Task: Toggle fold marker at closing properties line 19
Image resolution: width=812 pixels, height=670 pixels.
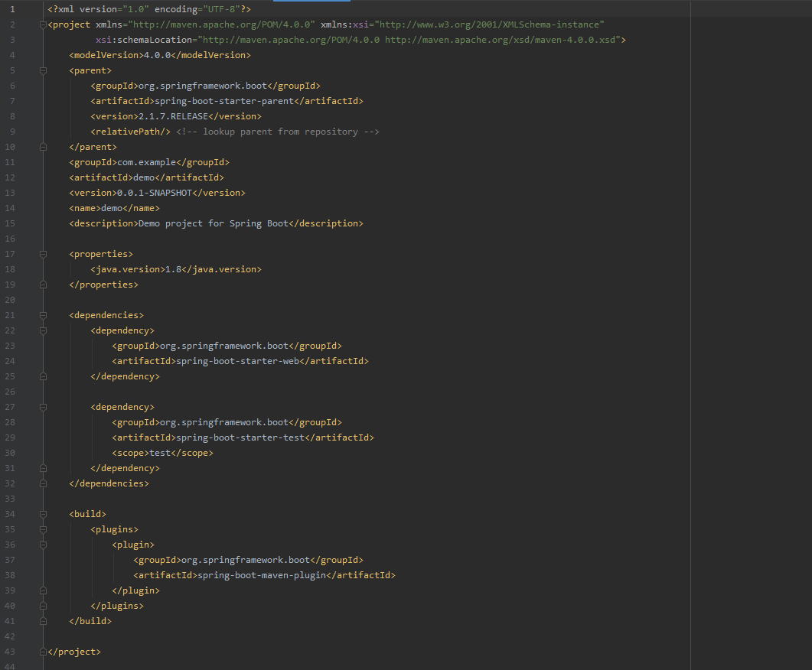Action: coord(44,285)
